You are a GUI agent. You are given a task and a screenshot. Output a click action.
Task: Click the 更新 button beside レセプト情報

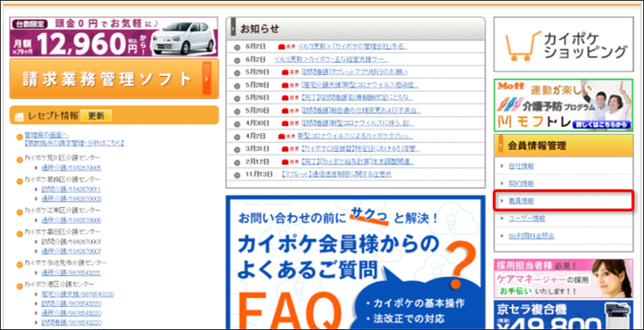click(96, 115)
